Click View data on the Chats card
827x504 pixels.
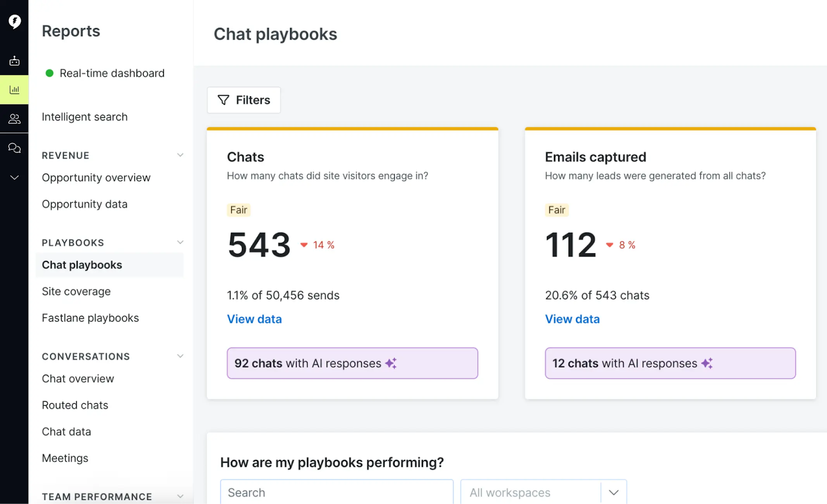click(x=254, y=319)
